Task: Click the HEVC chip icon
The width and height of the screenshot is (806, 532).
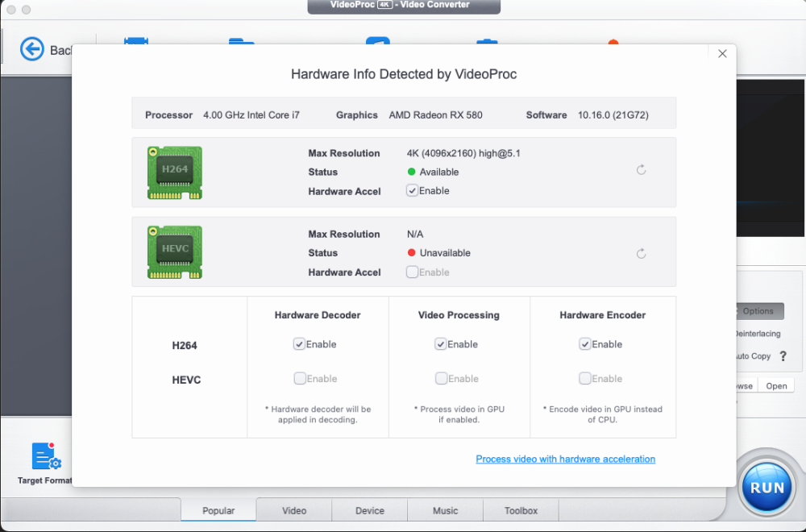Action: tap(175, 252)
